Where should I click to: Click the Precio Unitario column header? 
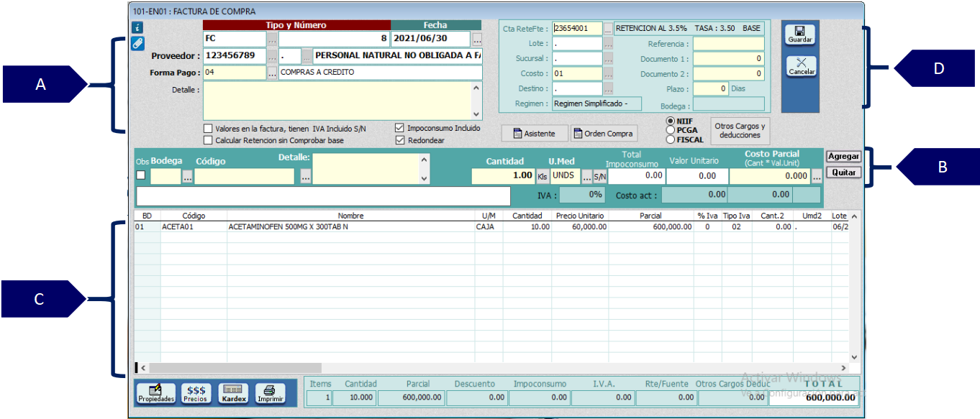(580, 216)
